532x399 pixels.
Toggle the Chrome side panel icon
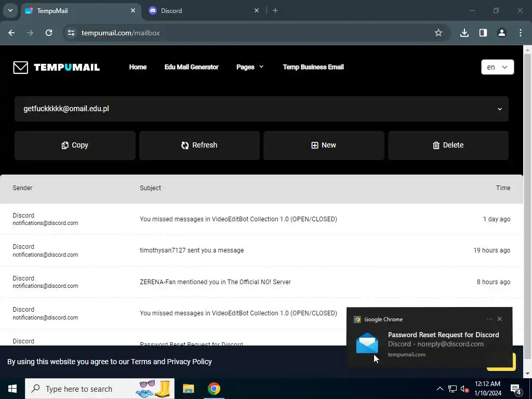pos(483,33)
